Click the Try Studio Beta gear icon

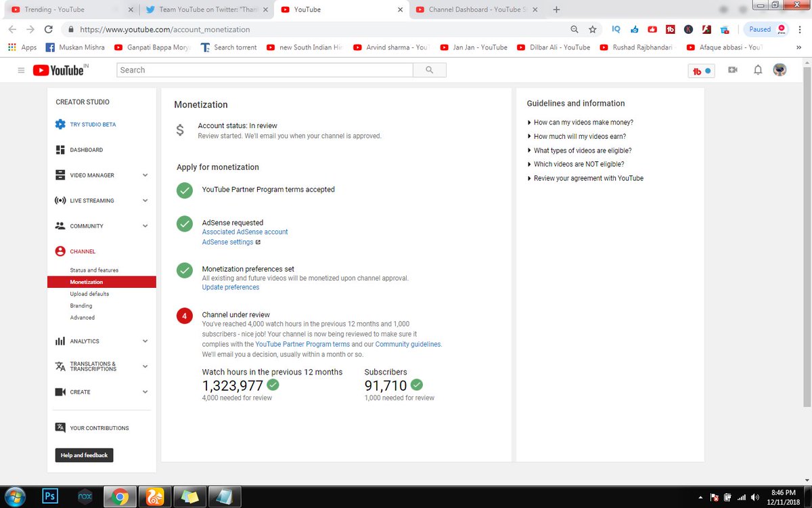(x=60, y=125)
